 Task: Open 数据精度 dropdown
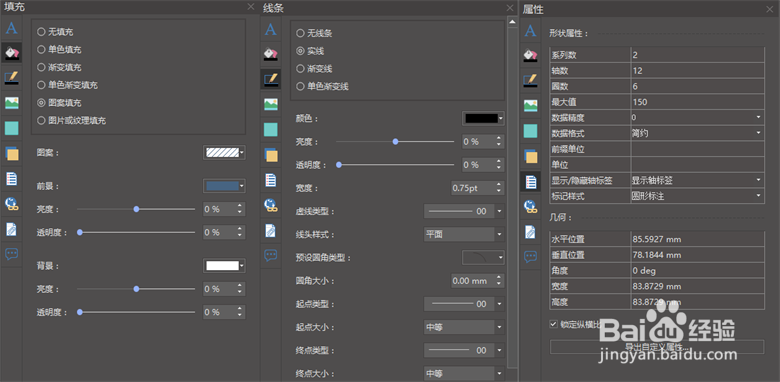point(697,117)
